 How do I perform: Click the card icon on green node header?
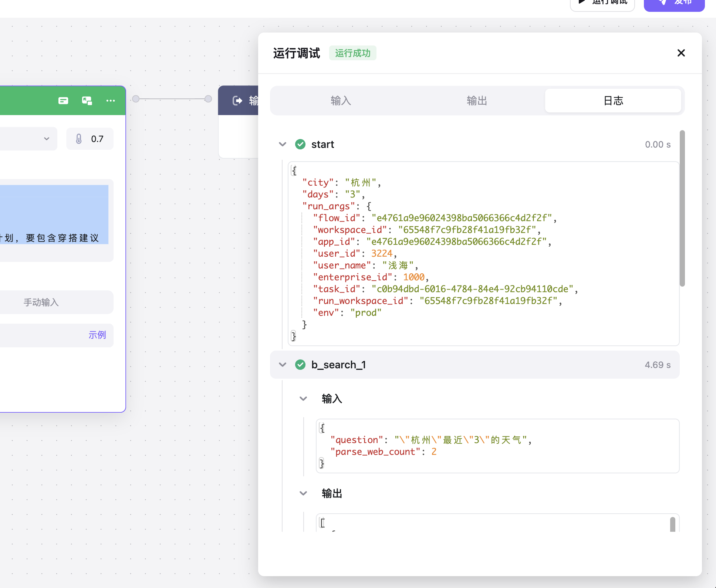(63, 101)
